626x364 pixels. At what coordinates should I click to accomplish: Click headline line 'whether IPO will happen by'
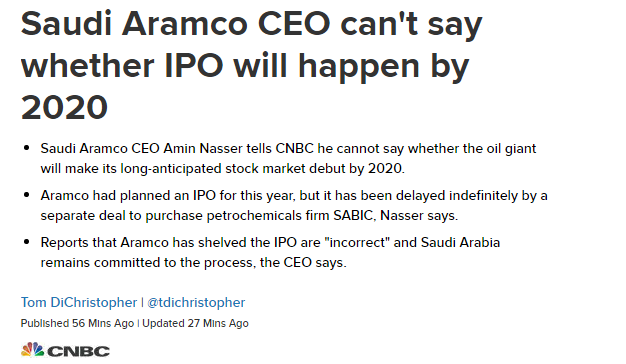[x=245, y=66]
